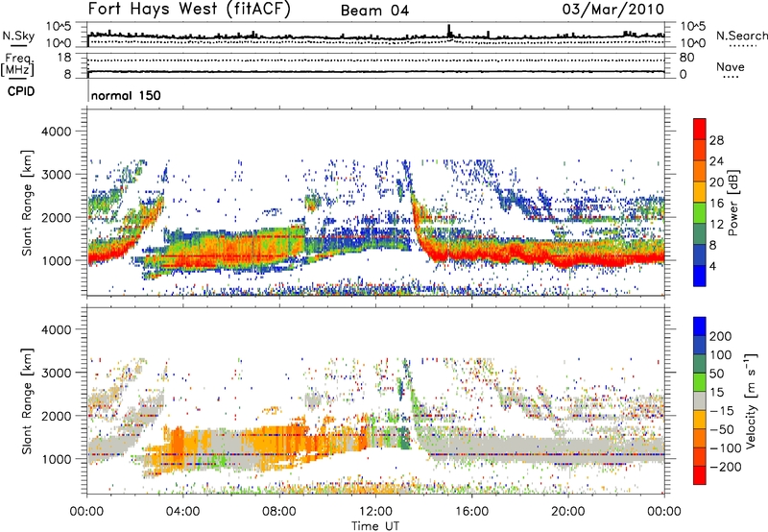768x532 pixels.
Task: Click "4000" on the power panel axis
Action: point(56,132)
